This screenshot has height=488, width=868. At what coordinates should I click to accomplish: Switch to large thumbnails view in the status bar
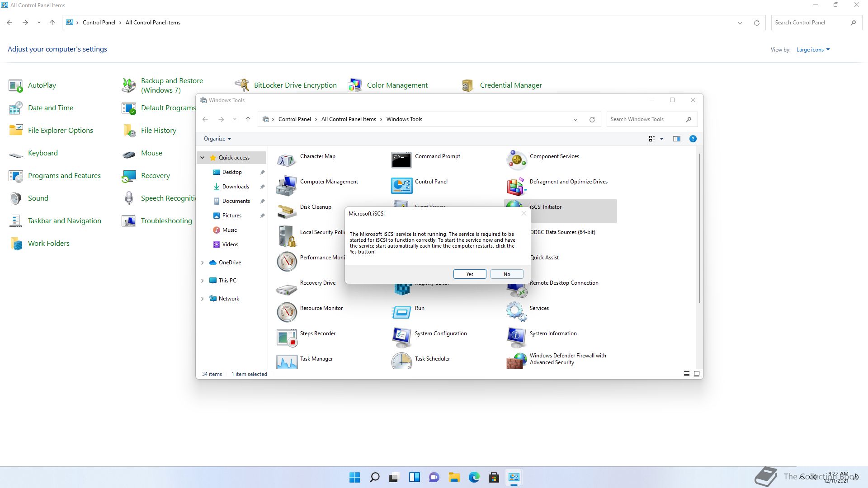coord(697,374)
